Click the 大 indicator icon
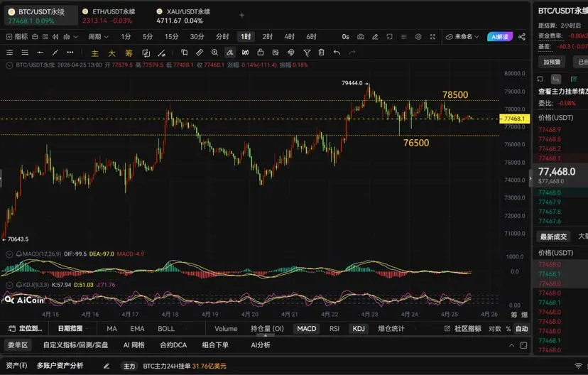Viewport: 588px width, 375px height. (111, 53)
